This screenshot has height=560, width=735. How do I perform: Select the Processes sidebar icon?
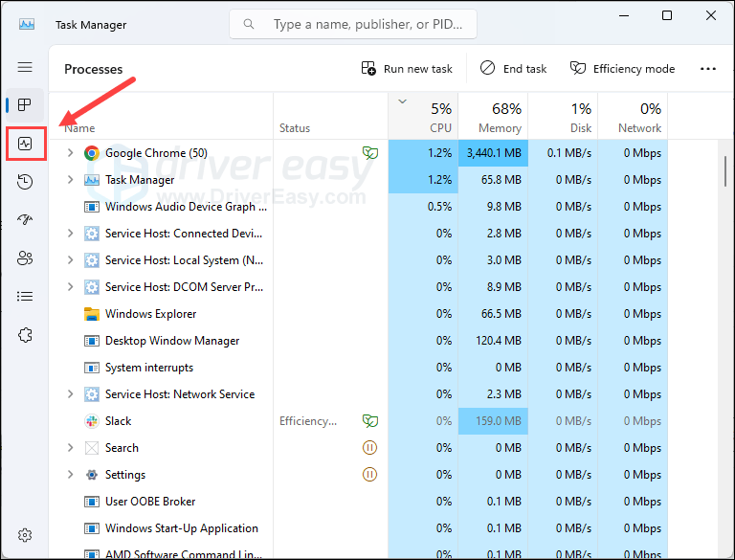(x=25, y=104)
